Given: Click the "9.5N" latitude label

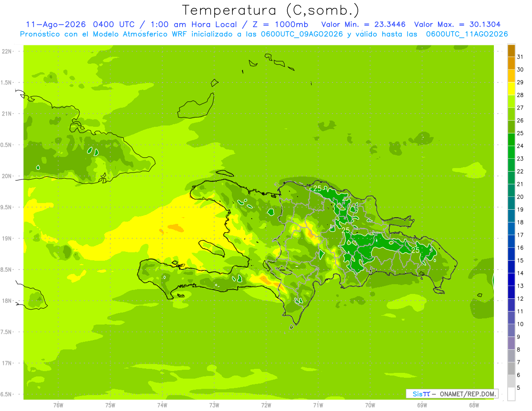Looking at the screenshot, I should 7,207.
